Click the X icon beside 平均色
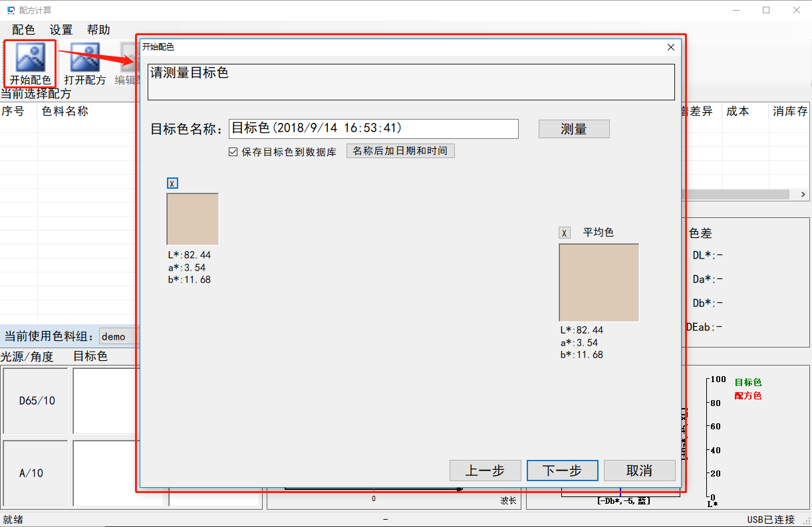 coord(565,233)
